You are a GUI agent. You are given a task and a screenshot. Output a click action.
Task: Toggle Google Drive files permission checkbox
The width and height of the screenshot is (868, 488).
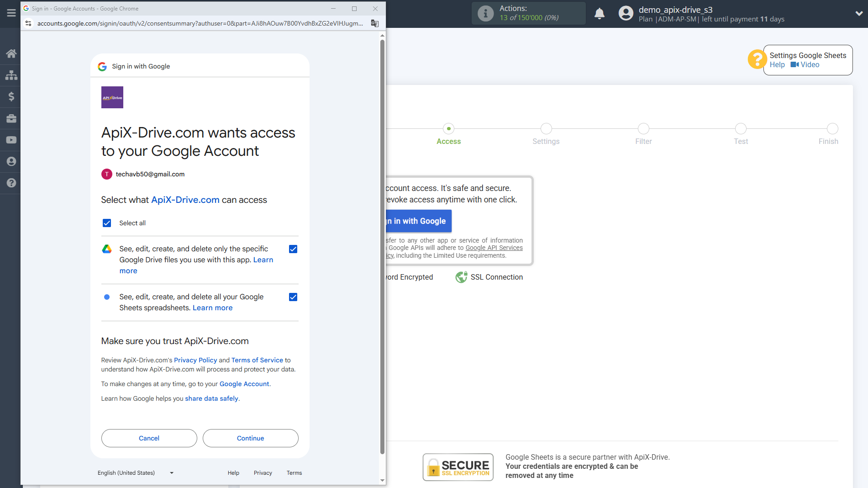[x=293, y=249]
